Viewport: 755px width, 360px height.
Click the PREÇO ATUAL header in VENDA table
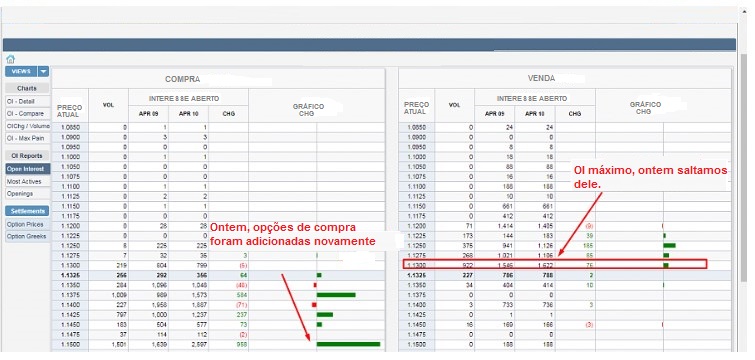(416, 108)
